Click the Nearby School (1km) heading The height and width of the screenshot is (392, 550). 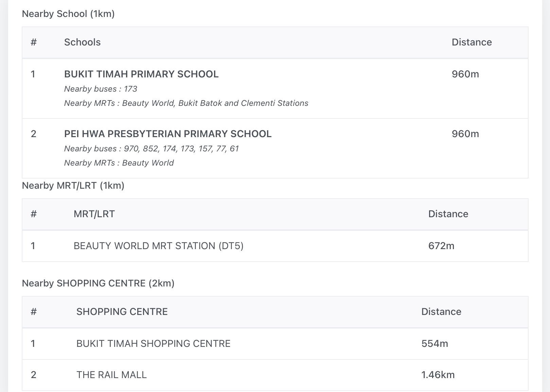tap(68, 14)
